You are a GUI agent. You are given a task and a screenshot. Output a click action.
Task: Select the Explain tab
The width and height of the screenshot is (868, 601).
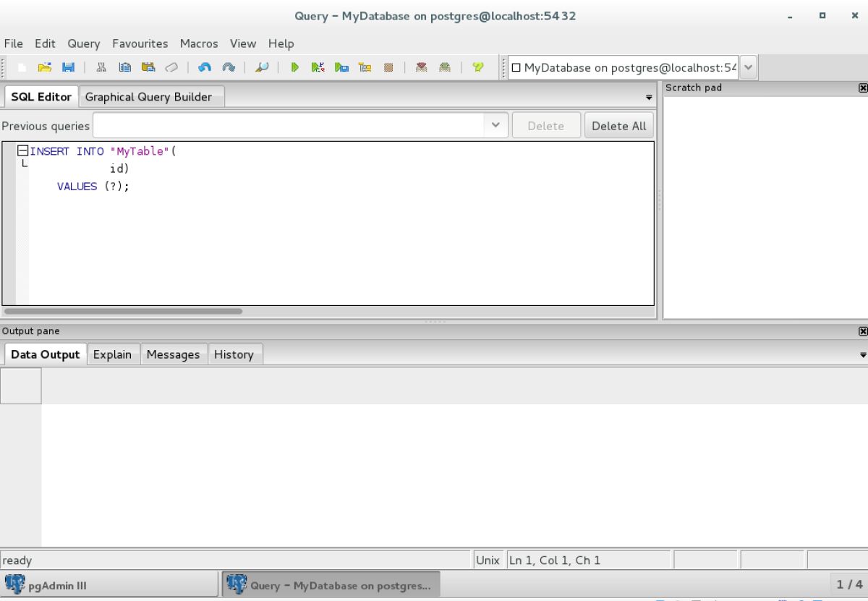coord(113,354)
